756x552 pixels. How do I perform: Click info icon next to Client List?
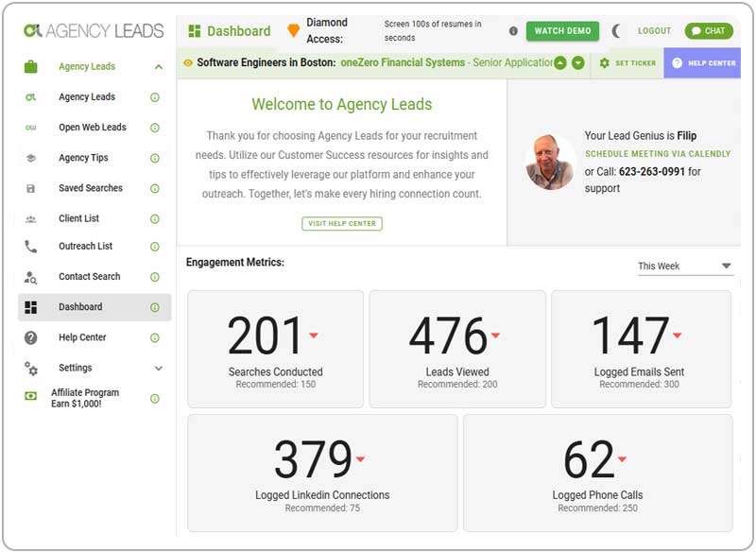pyautogui.click(x=155, y=219)
